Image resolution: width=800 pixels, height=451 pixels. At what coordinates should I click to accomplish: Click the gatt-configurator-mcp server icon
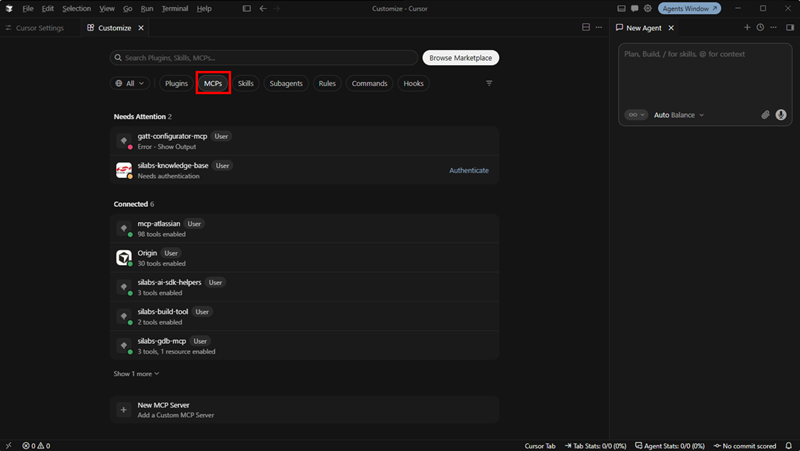point(123,141)
